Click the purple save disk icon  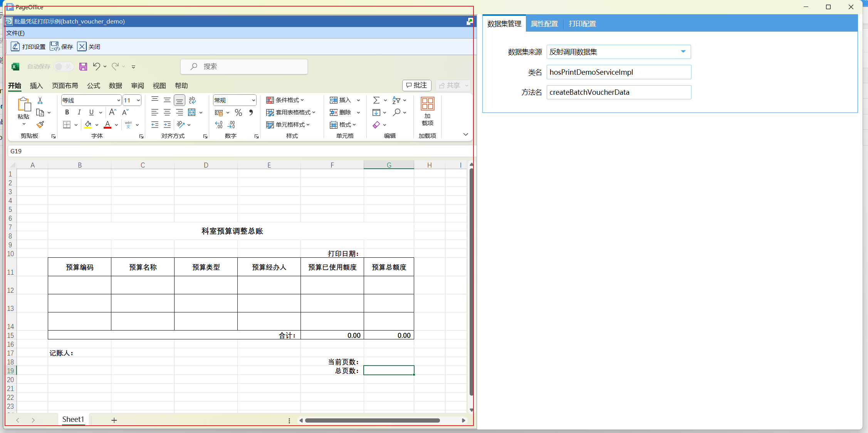83,66
